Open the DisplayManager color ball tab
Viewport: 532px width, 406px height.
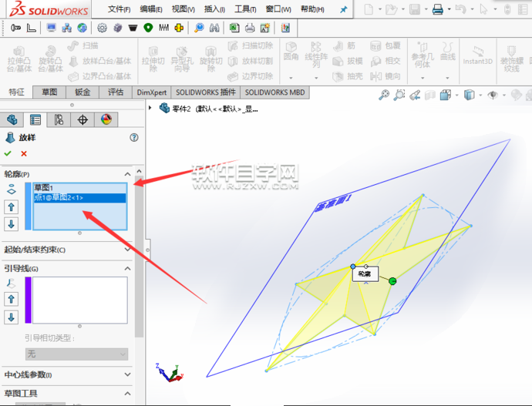tap(106, 119)
